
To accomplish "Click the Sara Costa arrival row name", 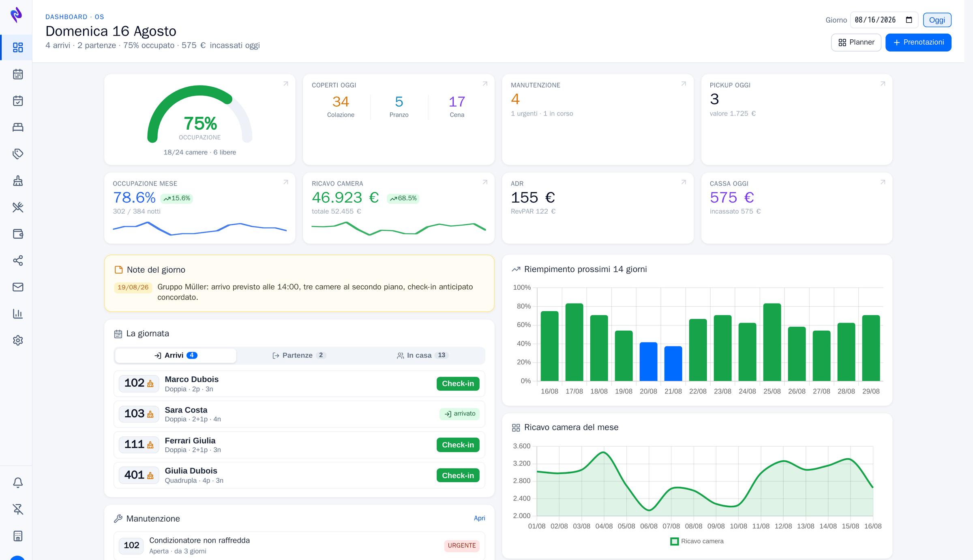I will tap(186, 410).
